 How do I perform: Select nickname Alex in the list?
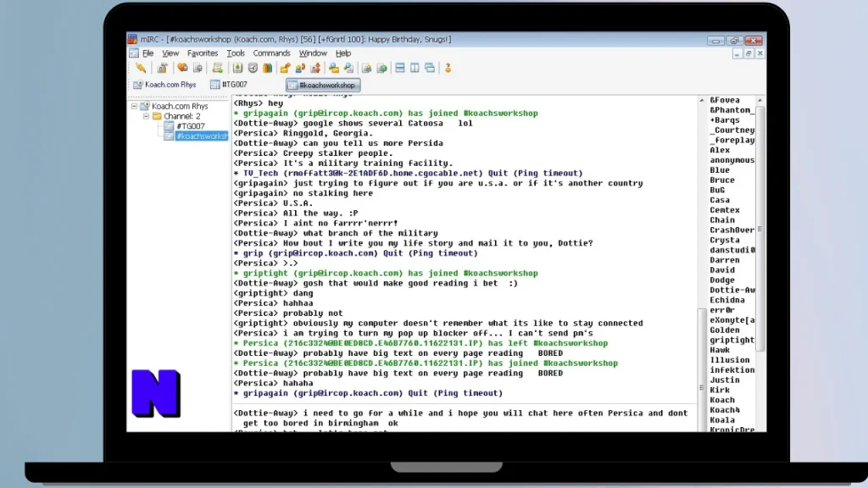(720, 150)
